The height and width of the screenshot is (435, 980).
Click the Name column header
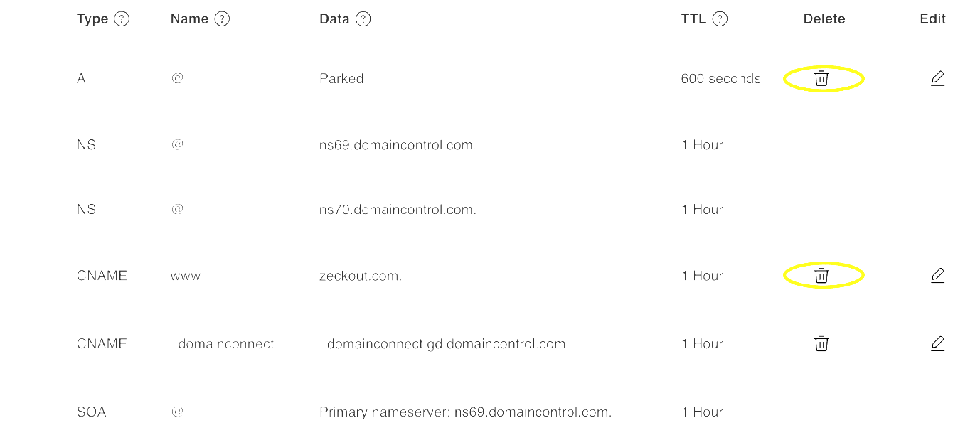coord(189,19)
